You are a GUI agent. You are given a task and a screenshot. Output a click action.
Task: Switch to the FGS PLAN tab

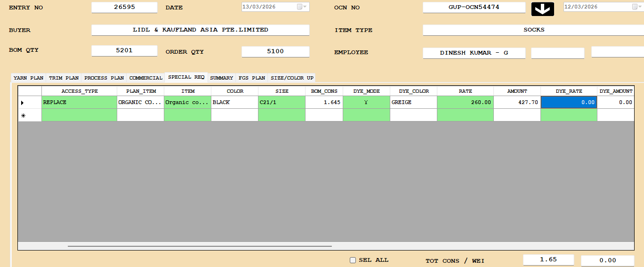[x=252, y=78]
